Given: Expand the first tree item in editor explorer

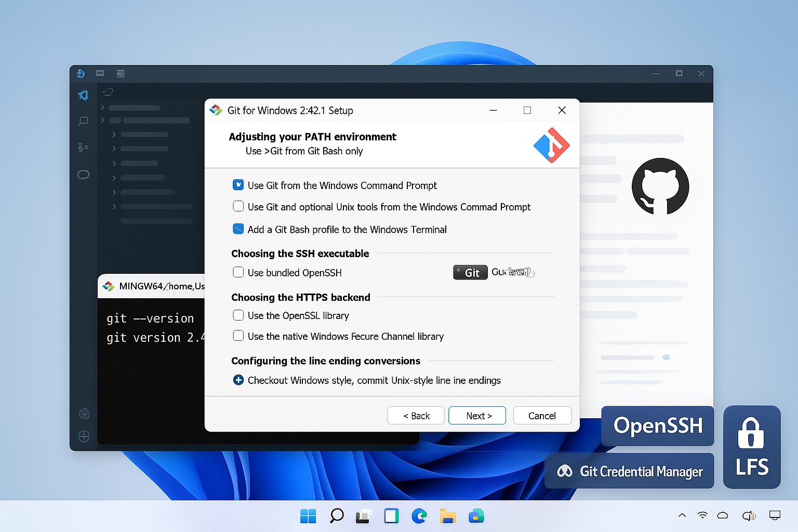Looking at the screenshot, I should pos(103,108).
